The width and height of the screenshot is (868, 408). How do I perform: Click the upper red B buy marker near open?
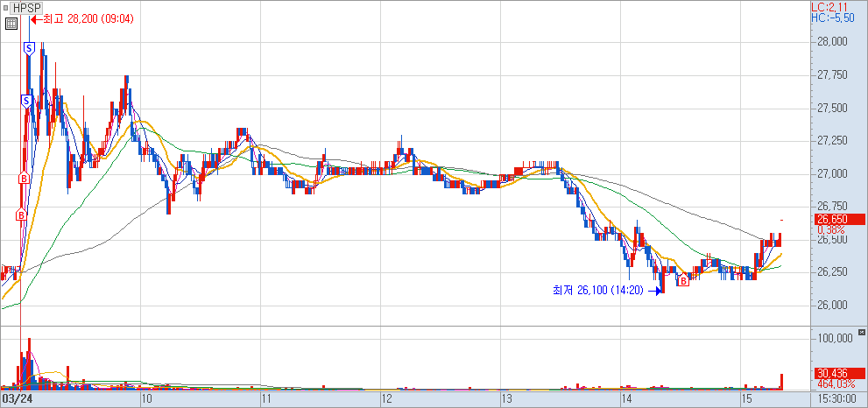[24, 179]
